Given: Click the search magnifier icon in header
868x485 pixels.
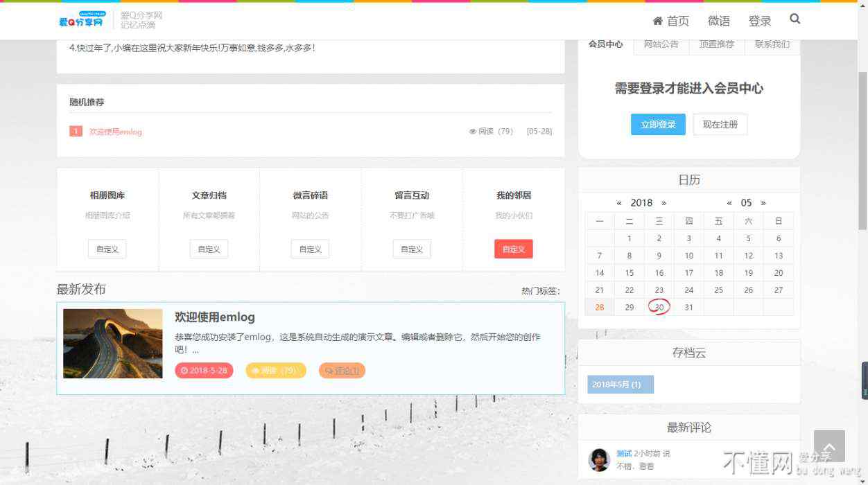Looking at the screenshot, I should 795,19.
